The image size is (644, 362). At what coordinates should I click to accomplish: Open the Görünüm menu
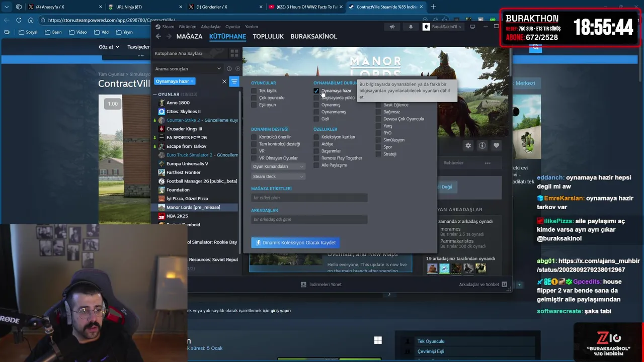point(188,27)
